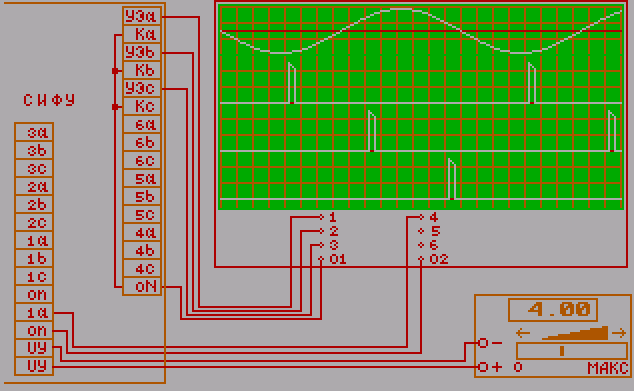Select terminal 5c
The height and width of the screenshot is (391, 634).
(142, 215)
